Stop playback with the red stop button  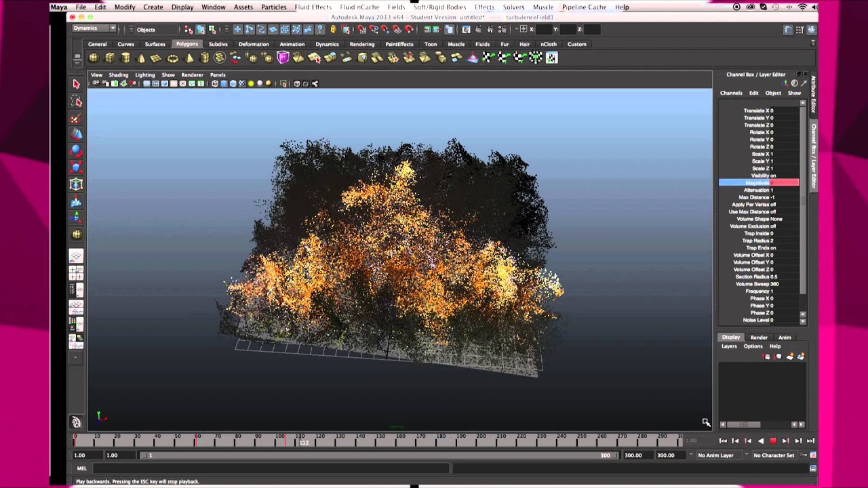[x=772, y=441]
